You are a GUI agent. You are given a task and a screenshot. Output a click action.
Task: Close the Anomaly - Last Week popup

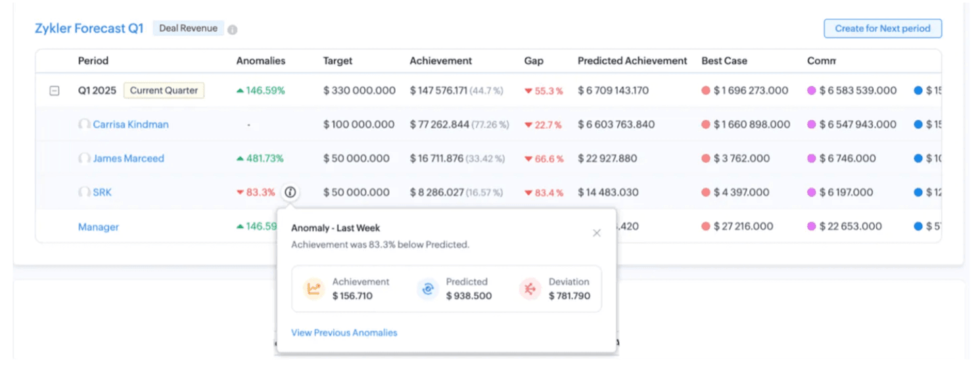[597, 233]
